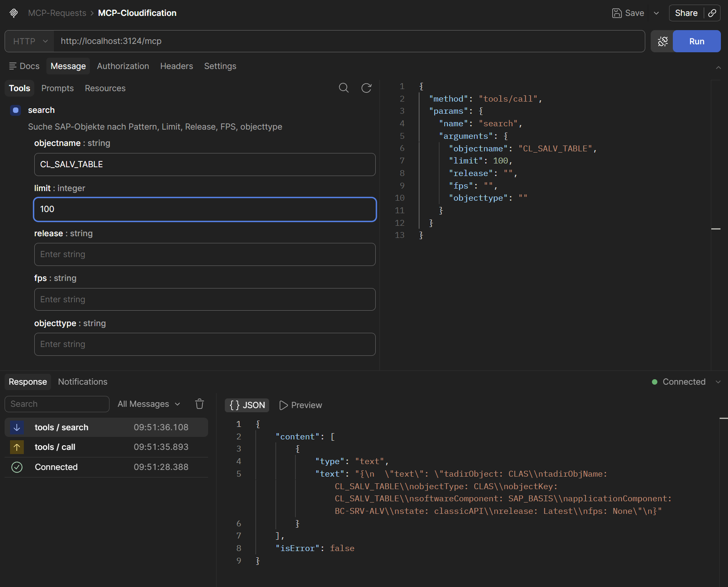Click the green Connected status indicator
Image resolution: width=728 pixels, height=587 pixels.
[654, 382]
